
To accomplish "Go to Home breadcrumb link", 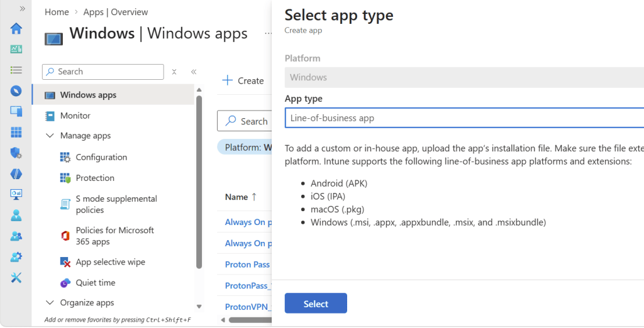I will [x=57, y=13].
